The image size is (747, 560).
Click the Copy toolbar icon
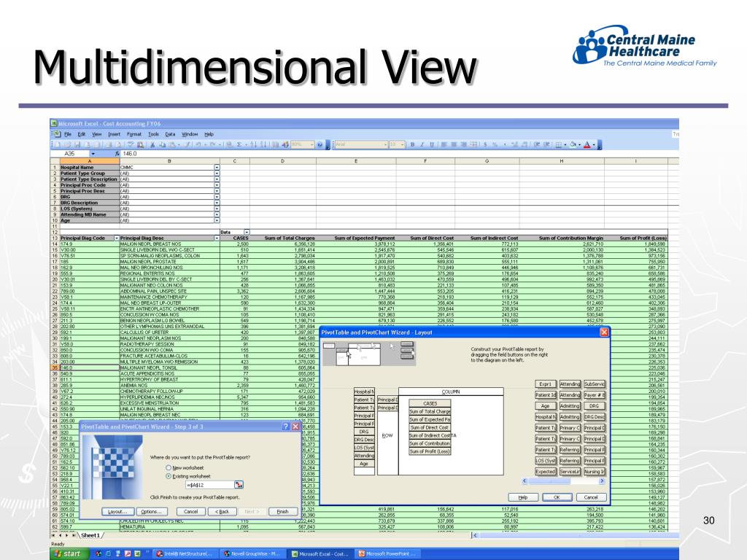(162, 144)
